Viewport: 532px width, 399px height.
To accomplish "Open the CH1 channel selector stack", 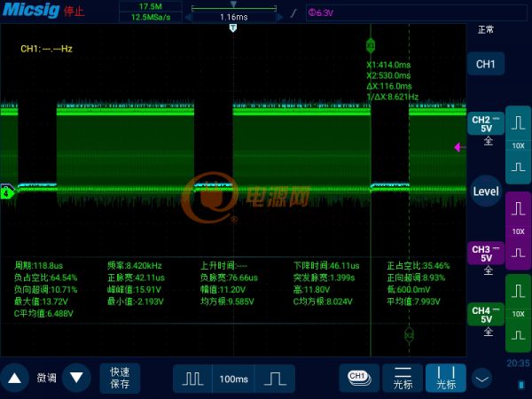I will [359, 378].
